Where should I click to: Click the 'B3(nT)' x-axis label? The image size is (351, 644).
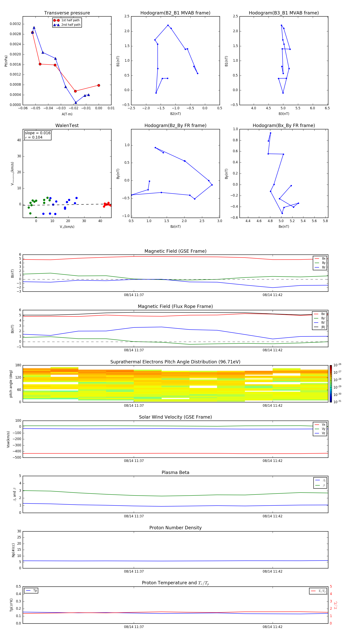pos(284,114)
